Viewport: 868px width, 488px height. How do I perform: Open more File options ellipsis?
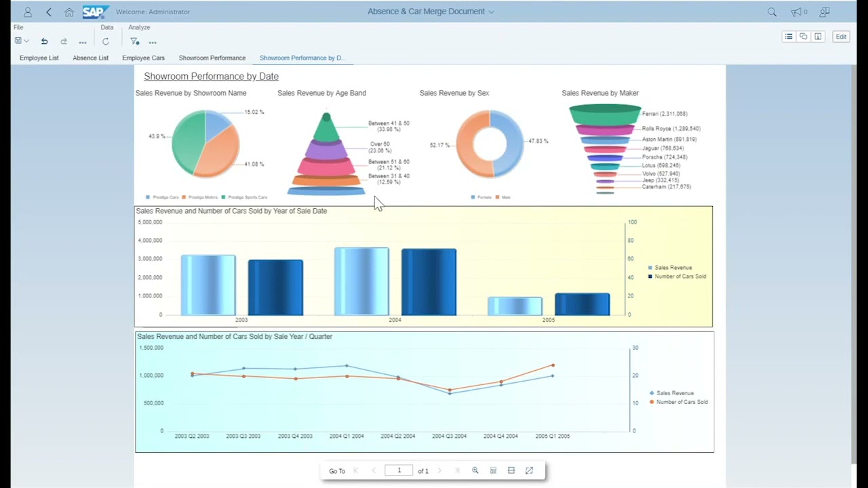coord(83,42)
